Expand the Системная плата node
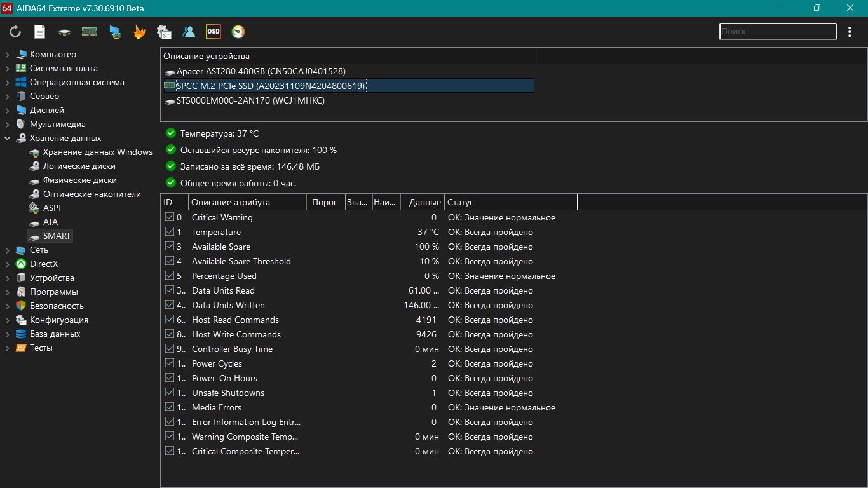Viewport: 868px width, 488px height. pyautogui.click(x=8, y=69)
